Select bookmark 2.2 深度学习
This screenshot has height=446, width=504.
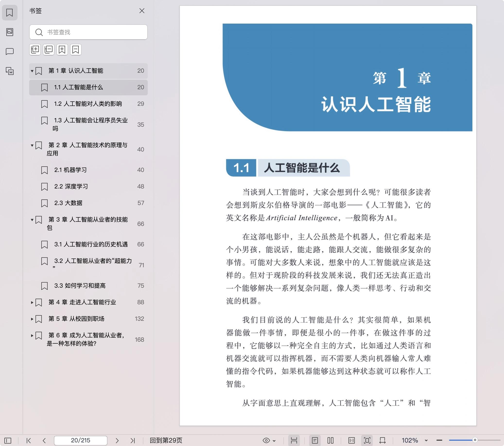click(x=88, y=187)
